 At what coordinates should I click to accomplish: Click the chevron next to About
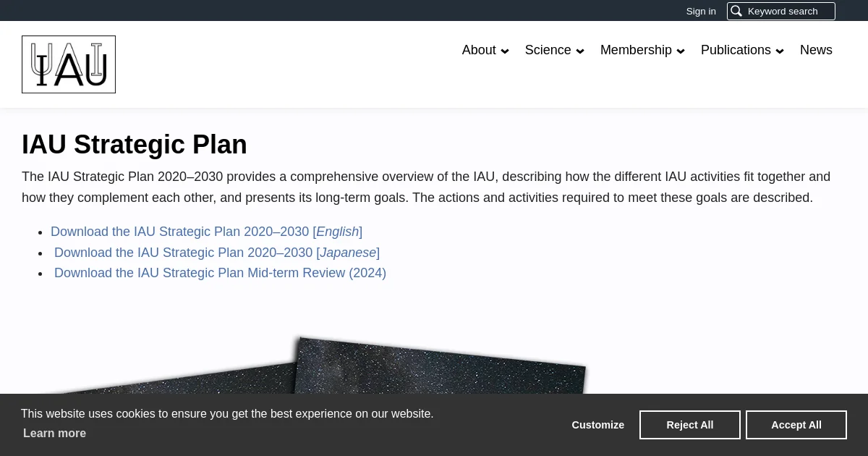(x=505, y=51)
